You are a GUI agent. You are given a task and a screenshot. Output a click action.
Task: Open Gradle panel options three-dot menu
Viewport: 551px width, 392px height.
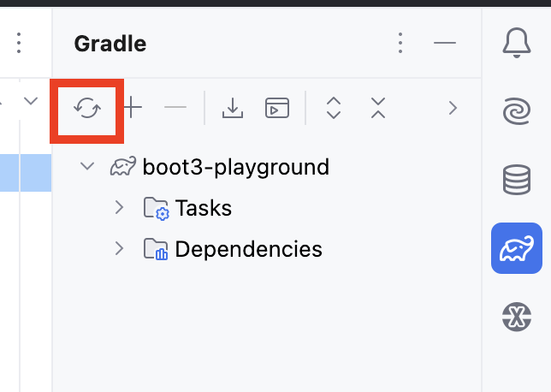(x=400, y=43)
